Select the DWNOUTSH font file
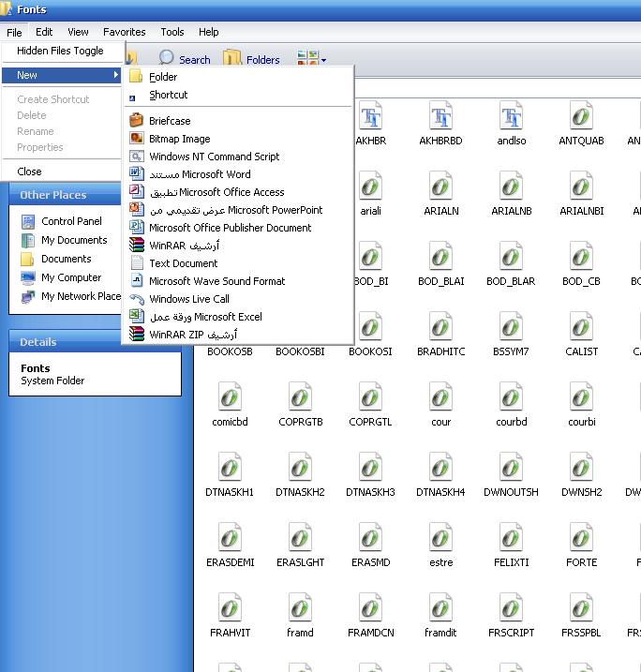 511,475
